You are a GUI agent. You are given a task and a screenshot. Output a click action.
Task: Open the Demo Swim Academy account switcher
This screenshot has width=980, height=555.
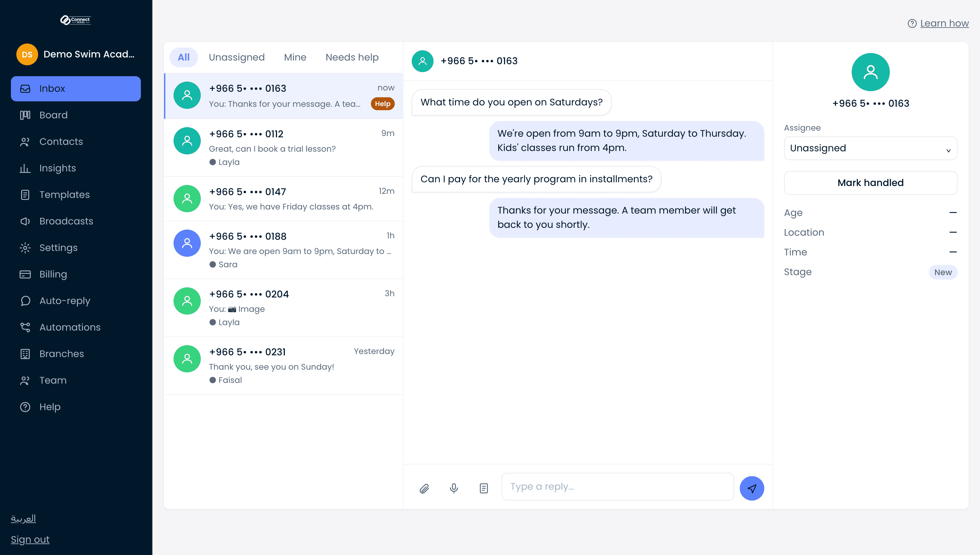tap(76, 54)
